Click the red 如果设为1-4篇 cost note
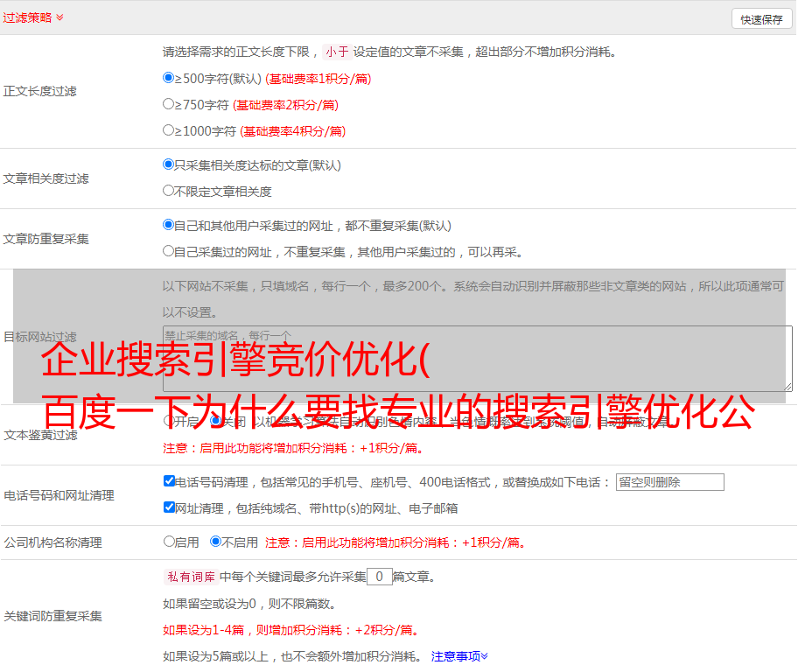798x672 pixels. tap(291, 630)
